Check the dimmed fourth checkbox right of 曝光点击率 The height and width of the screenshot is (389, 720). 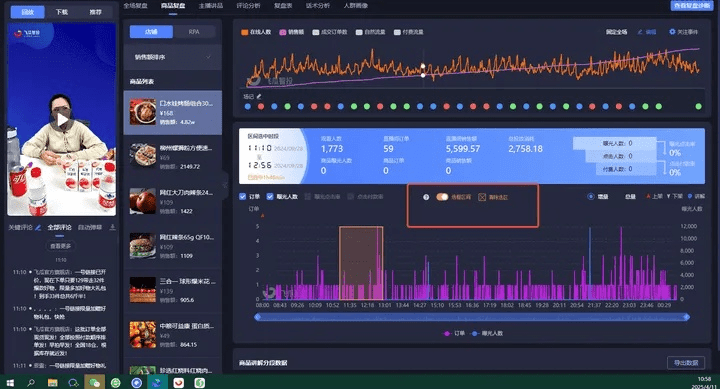coord(351,197)
